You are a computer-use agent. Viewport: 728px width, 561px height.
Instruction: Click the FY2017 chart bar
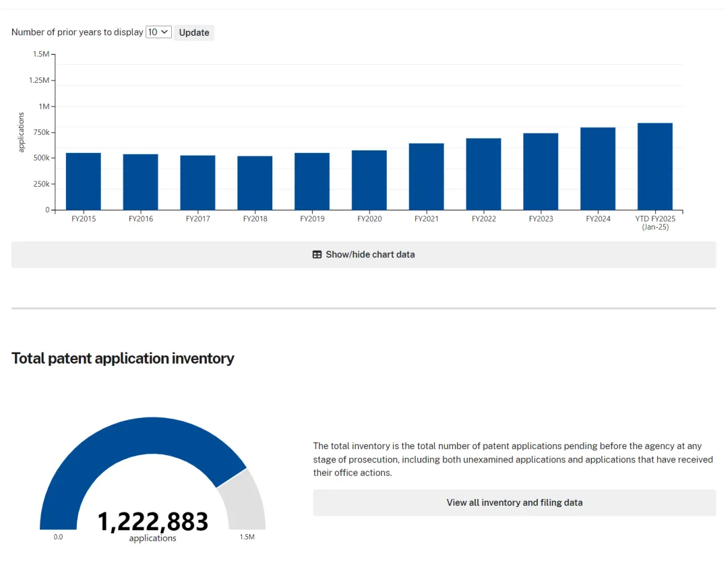click(198, 183)
